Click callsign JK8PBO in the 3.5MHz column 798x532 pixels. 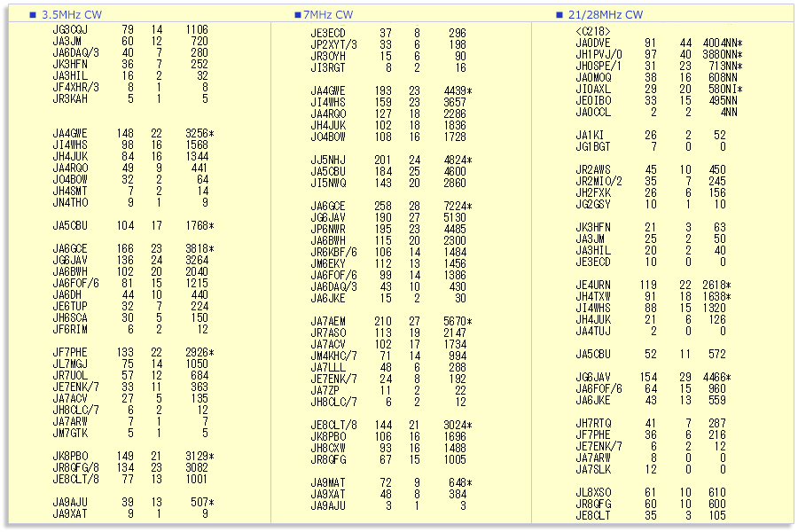70,456
